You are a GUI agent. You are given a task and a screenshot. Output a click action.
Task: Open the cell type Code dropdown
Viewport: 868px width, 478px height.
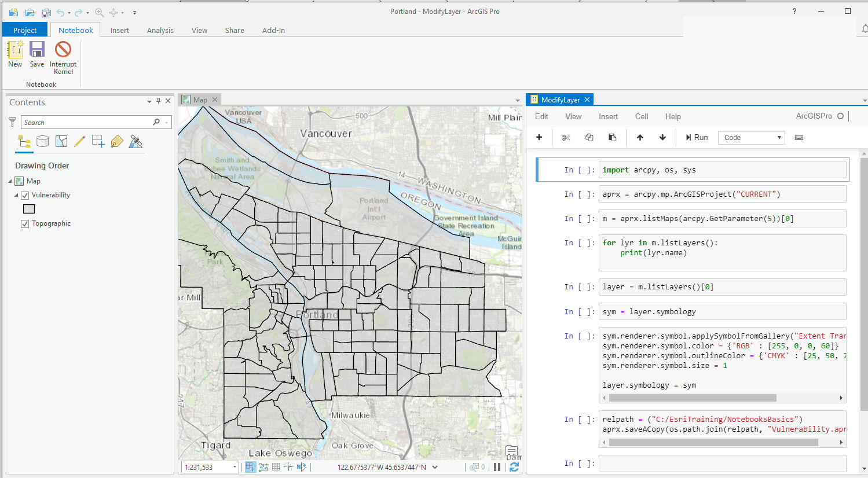pos(752,138)
